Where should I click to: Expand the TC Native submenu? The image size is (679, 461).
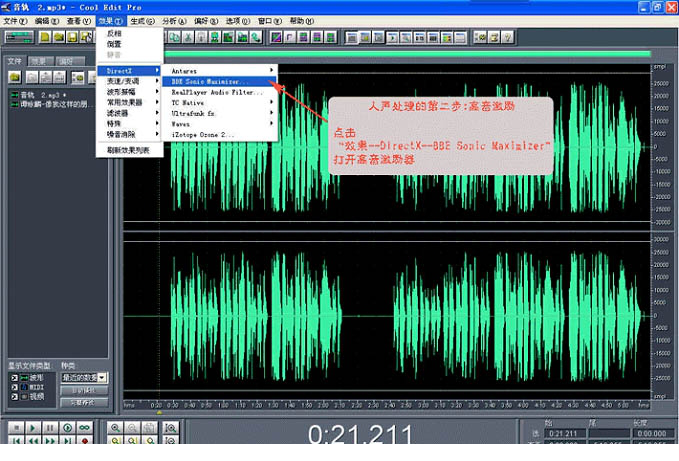tap(220, 103)
